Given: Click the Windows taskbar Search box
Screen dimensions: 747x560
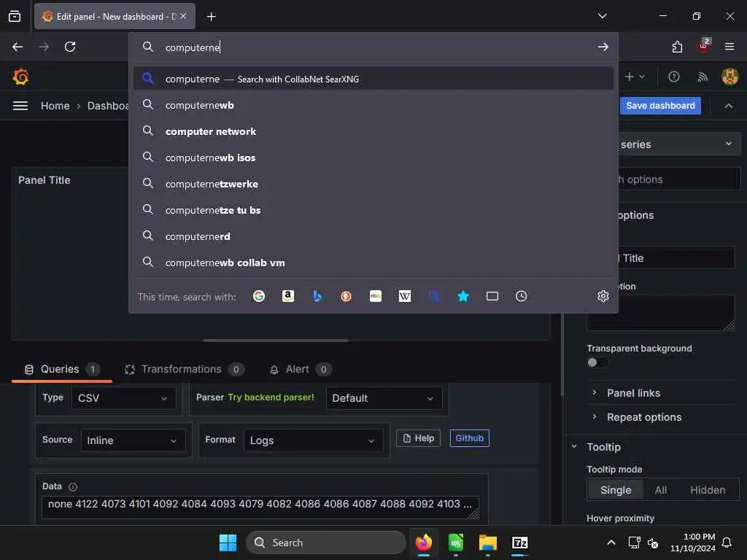Looking at the screenshot, I should pyautogui.click(x=326, y=542).
